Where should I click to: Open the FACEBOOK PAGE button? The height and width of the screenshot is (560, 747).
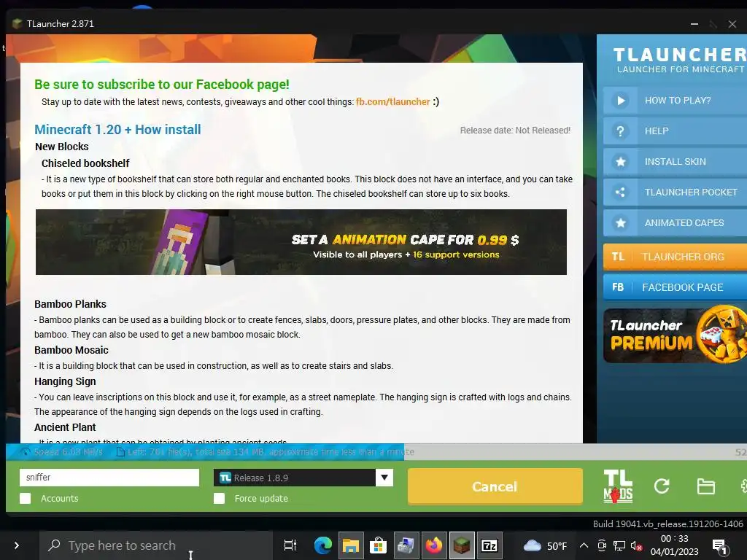675,287
